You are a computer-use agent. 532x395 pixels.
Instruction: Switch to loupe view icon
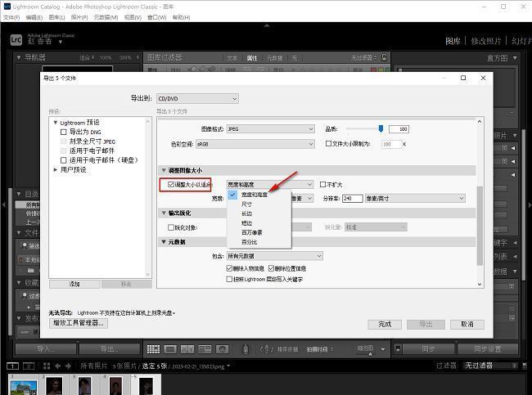coord(169,349)
